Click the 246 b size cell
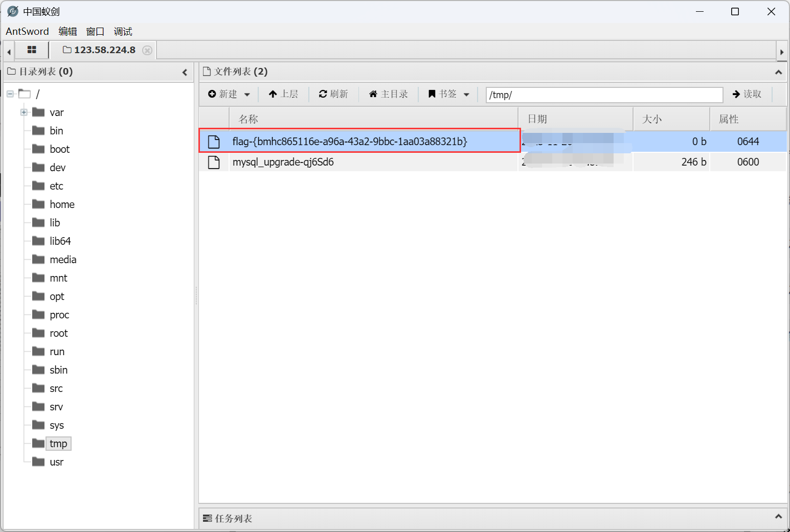The image size is (790, 532). (x=671, y=162)
